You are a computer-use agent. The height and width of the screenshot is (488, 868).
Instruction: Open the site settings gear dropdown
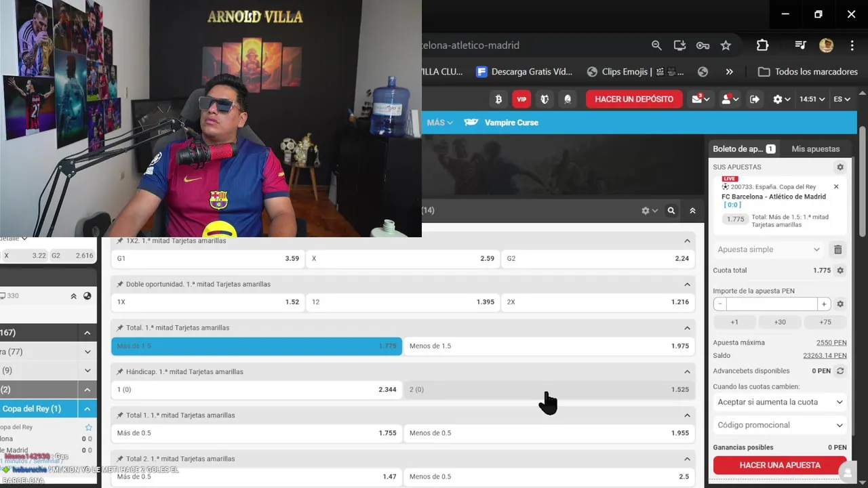click(x=782, y=99)
